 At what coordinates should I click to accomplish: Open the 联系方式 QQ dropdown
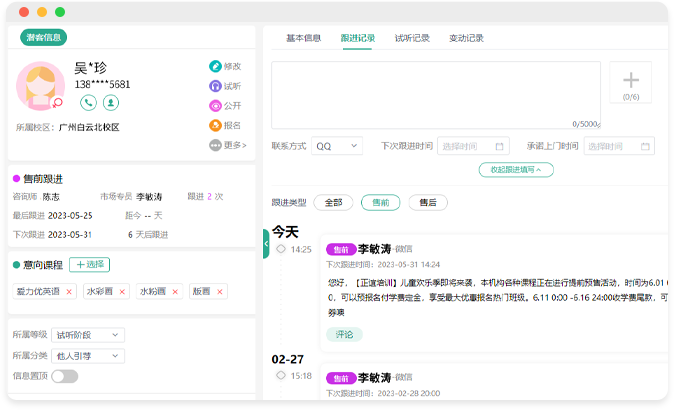pos(337,146)
